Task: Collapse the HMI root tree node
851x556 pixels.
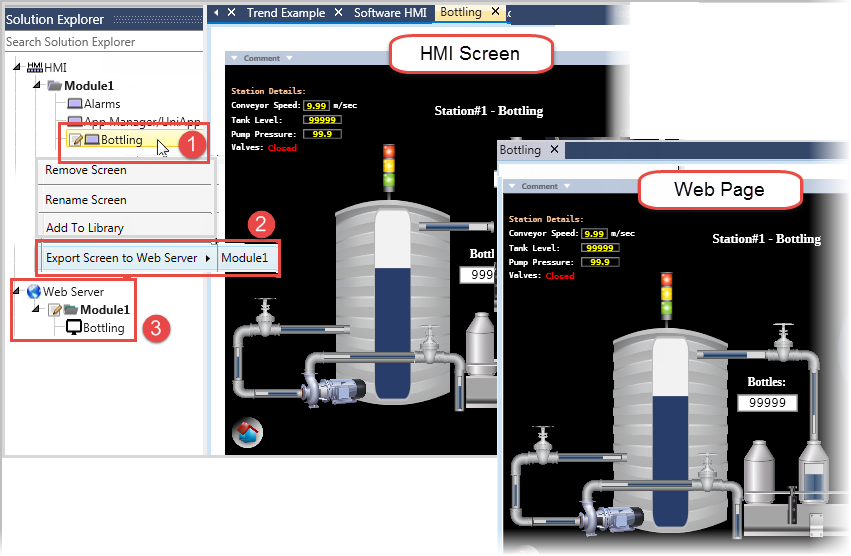Action: (x=17, y=67)
